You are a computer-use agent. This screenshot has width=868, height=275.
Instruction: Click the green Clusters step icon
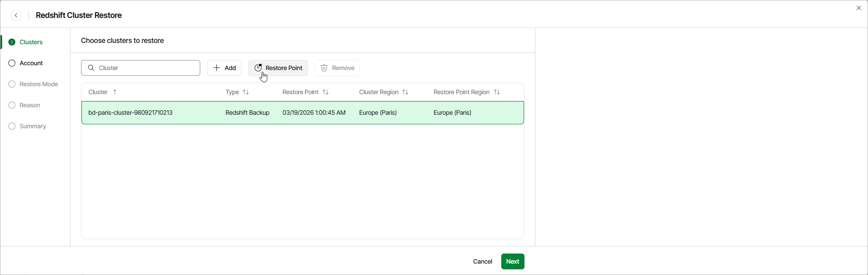click(12, 42)
